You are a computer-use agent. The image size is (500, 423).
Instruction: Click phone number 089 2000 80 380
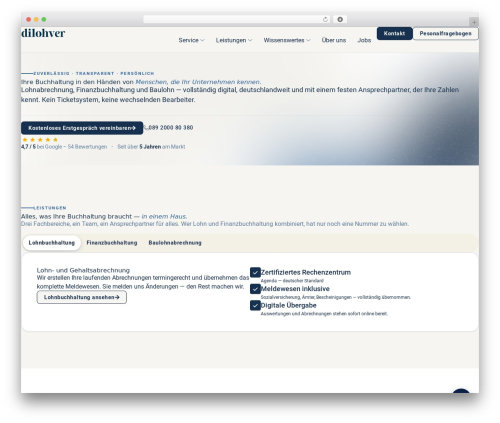pos(170,128)
